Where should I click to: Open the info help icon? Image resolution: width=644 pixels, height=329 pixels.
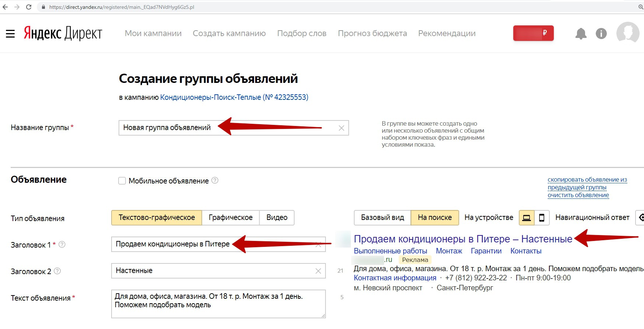click(x=601, y=34)
